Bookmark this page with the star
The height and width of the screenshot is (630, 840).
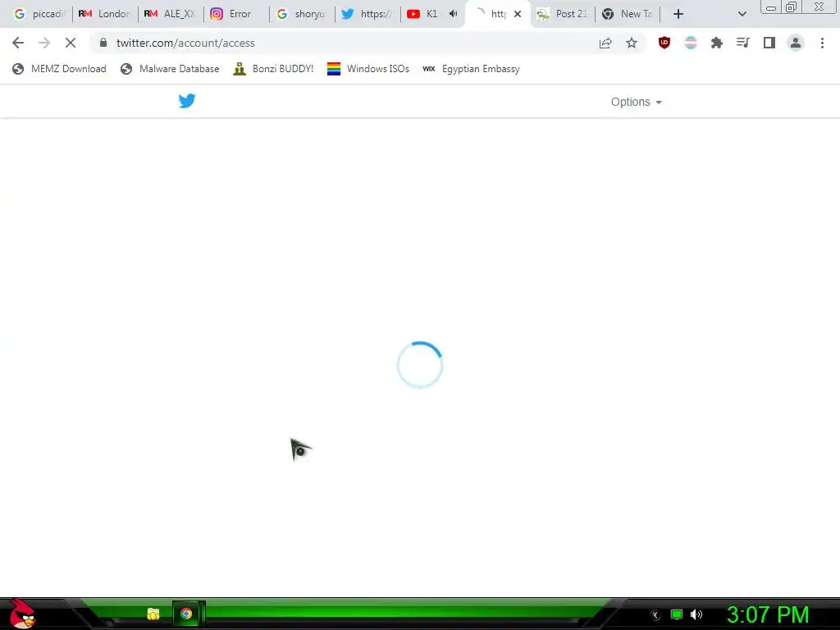coord(632,43)
